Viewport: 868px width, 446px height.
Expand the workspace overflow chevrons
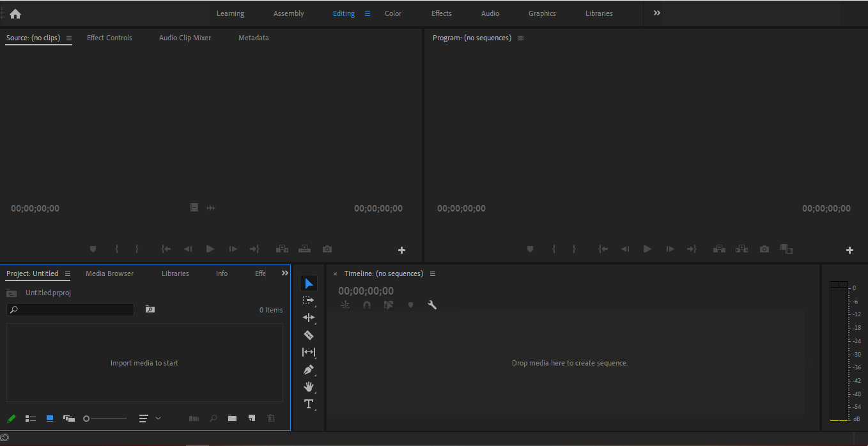(656, 13)
